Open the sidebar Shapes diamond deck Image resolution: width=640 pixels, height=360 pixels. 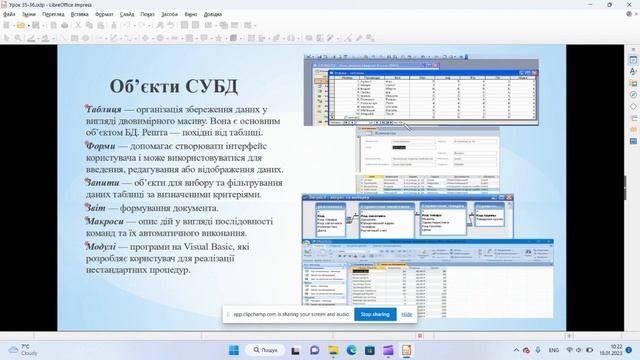tap(633, 106)
